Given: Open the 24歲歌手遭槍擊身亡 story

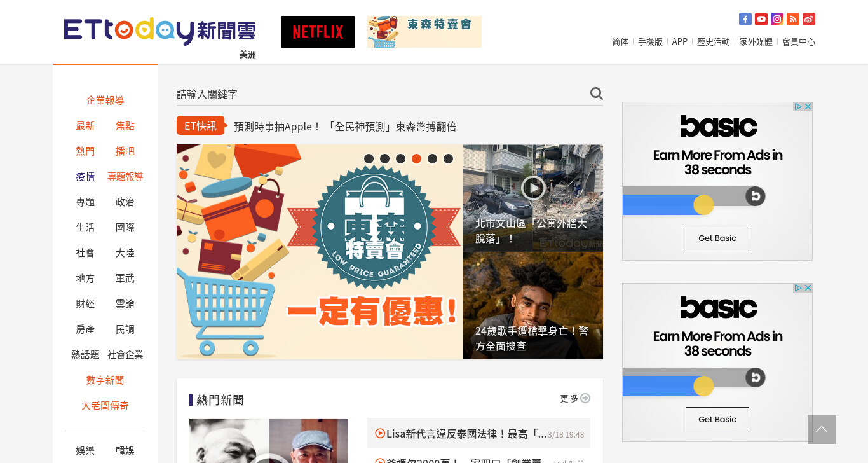Looking at the screenshot, I should point(532,306).
